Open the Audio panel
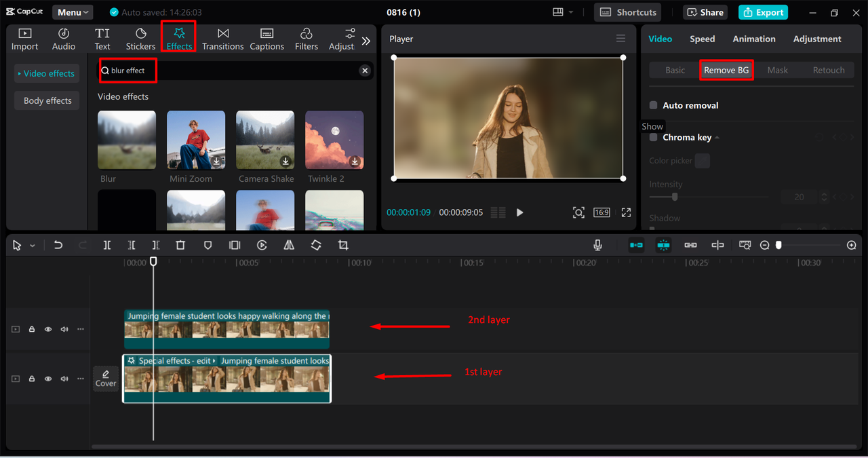 (64, 39)
